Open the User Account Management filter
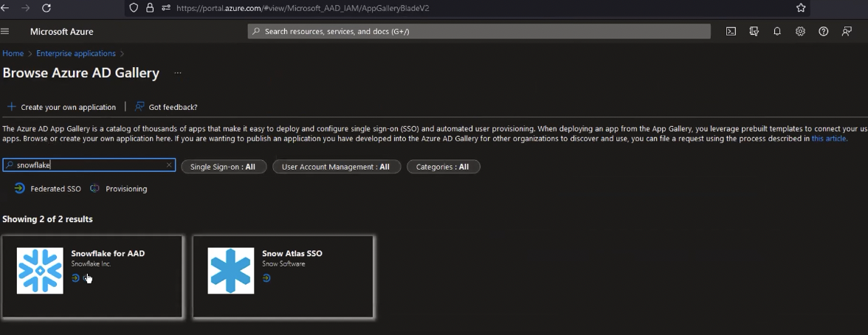 click(x=337, y=167)
